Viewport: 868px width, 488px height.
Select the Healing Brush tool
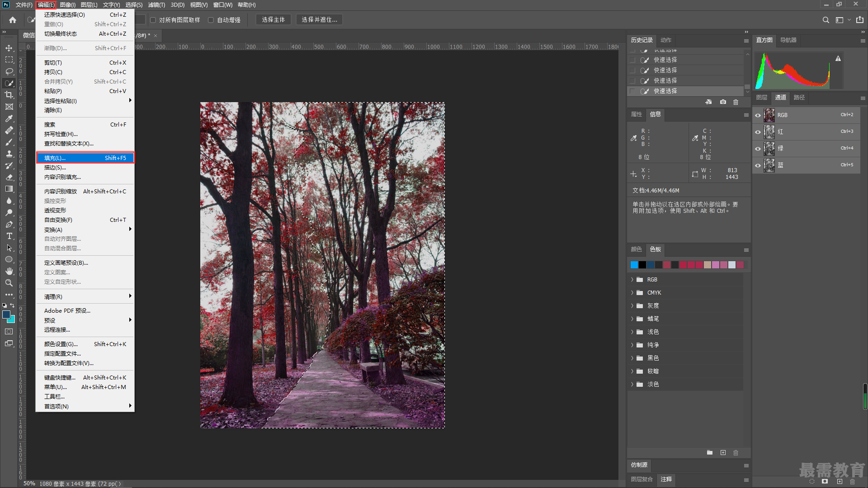(9, 130)
